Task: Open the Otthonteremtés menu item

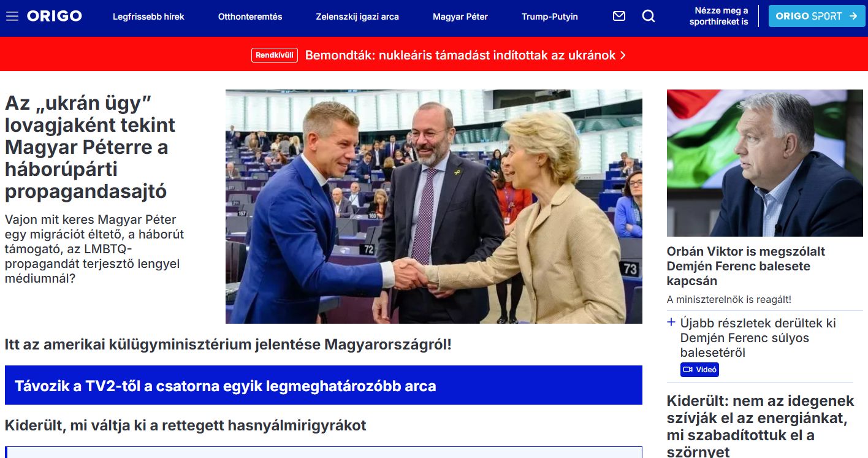Action: tap(250, 17)
